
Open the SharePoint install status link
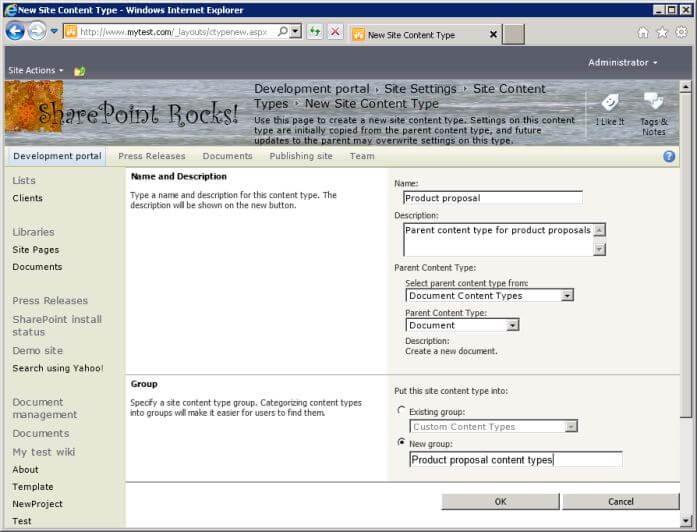[57, 325]
